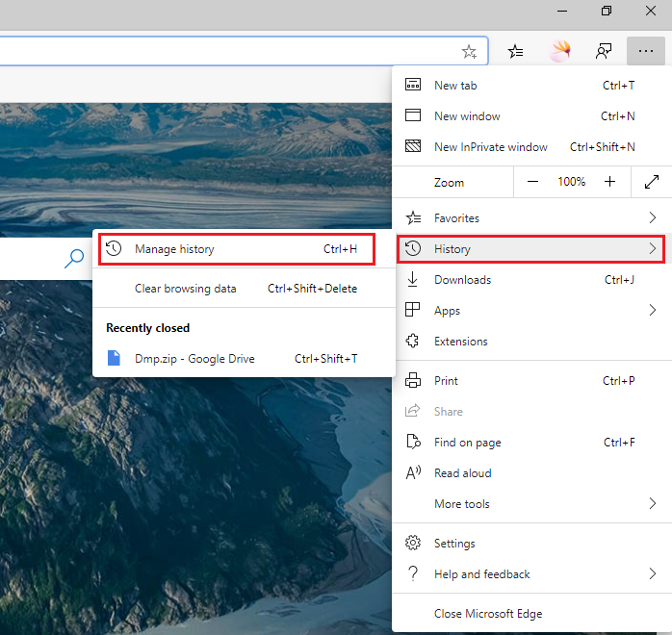
Task: Click the add to favorites star in address bar
Action: tap(469, 52)
